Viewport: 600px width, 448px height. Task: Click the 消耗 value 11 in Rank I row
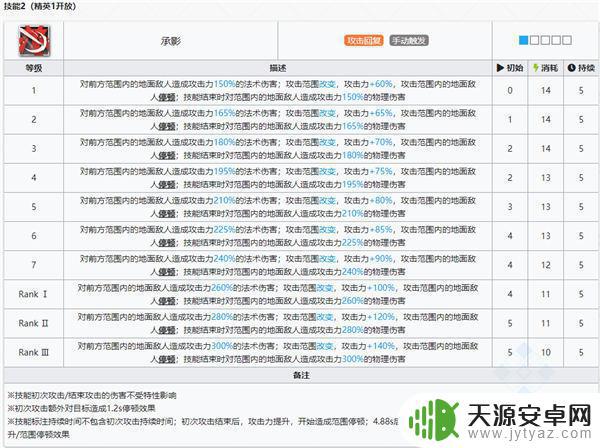click(546, 294)
